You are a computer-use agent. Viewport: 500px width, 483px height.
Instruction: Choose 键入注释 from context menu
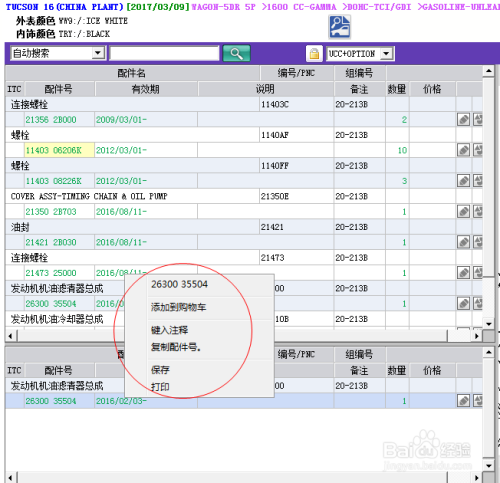(169, 330)
